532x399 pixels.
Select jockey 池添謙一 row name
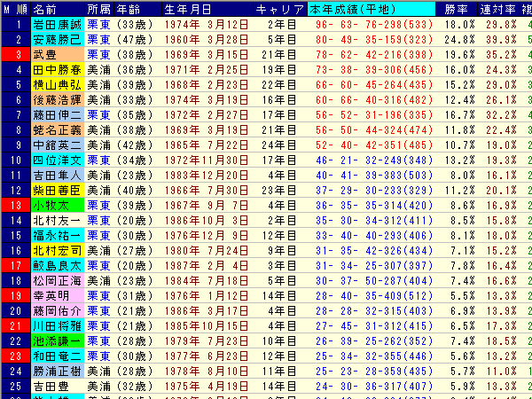(57, 340)
